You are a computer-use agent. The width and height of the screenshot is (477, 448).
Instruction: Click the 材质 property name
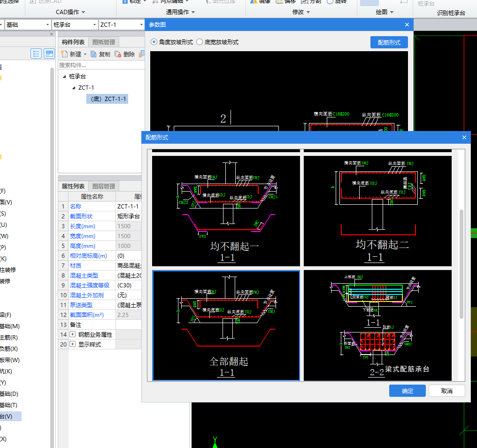76,266
